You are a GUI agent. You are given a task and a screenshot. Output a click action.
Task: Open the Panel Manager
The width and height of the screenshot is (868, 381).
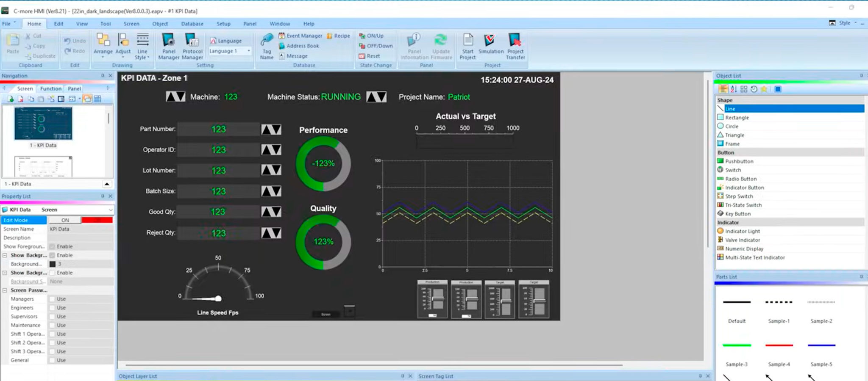click(169, 47)
